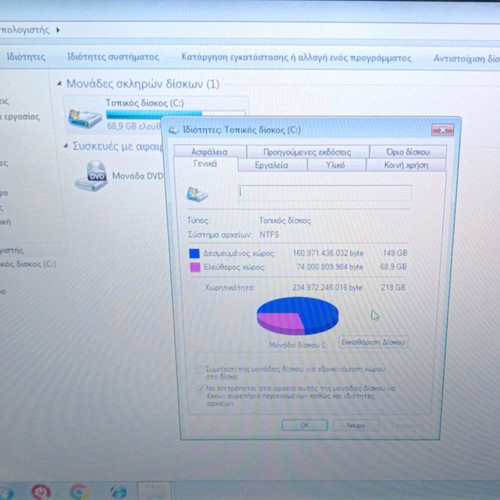
Task: Click the NTFS file system value
Action: pyautogui.click(x=269, y=235)
